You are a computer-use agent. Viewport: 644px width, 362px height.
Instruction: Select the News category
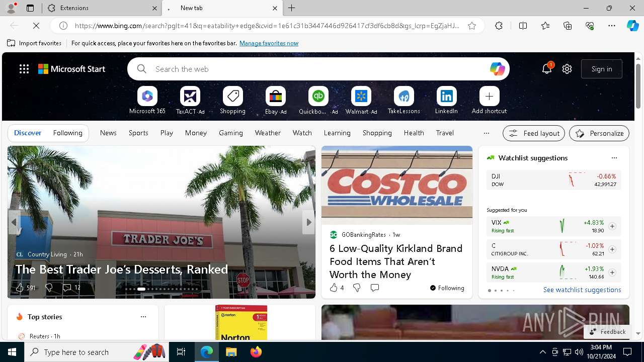[x=108, y=133]
